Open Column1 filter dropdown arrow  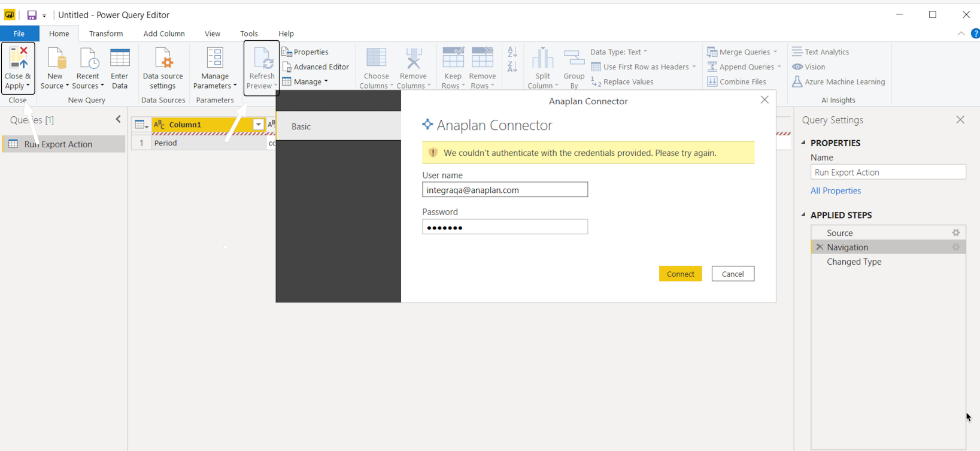[258, 125]
